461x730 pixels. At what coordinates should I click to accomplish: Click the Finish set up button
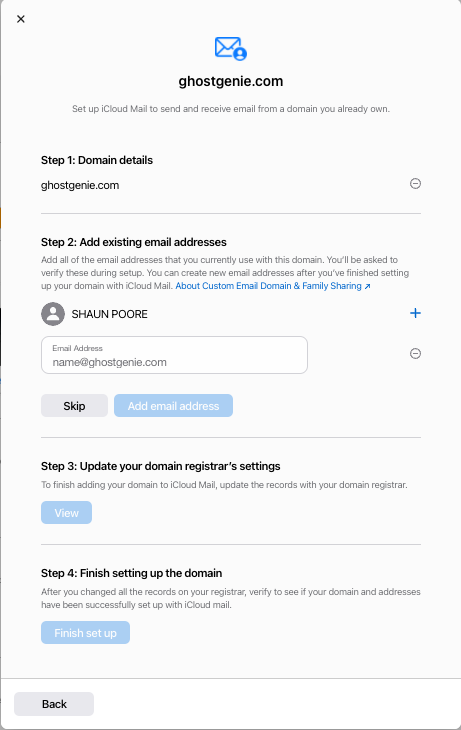tap(85, 633)
